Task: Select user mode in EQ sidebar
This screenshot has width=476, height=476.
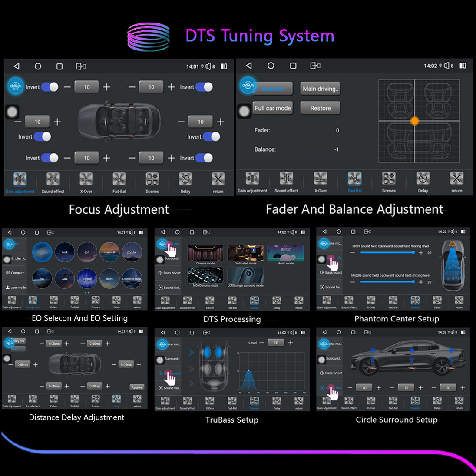Action: pyautogui.click(x=15, y=288)
